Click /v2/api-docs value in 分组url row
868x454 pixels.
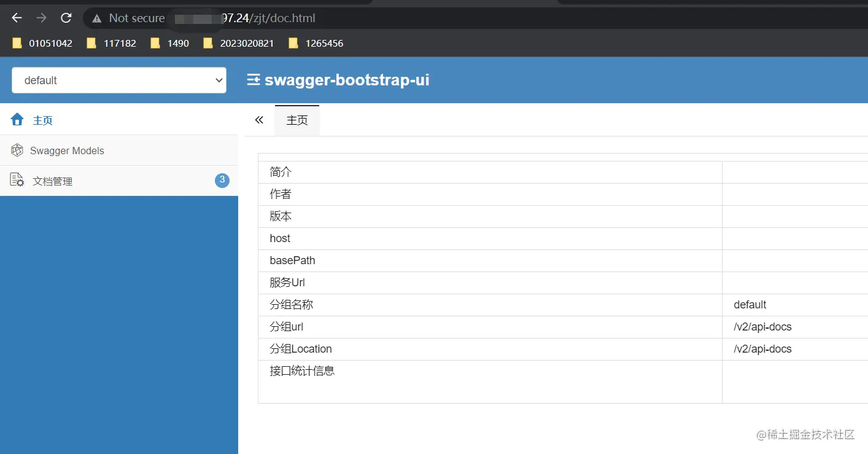(x=762, y=327)
